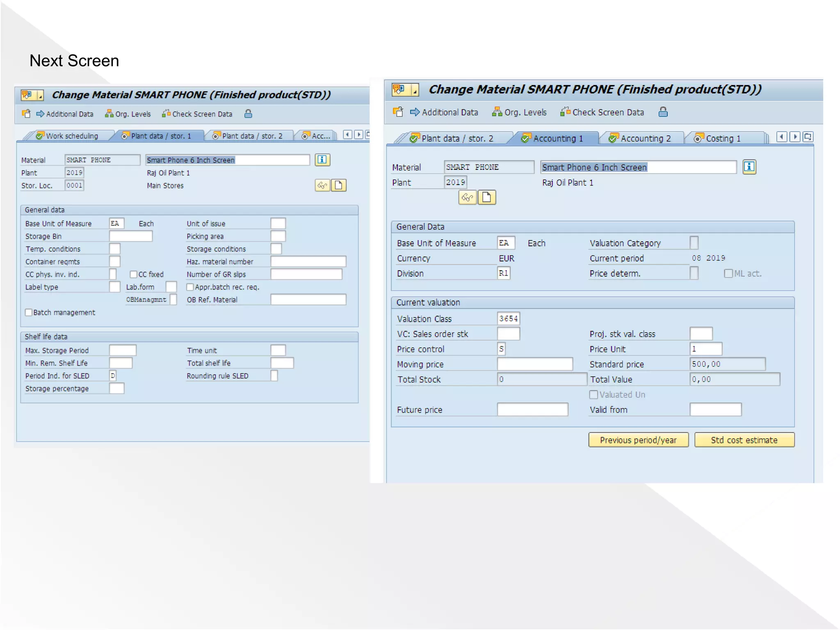
Task: Open the title bar menu dropdown in right window
Action: 415,90
